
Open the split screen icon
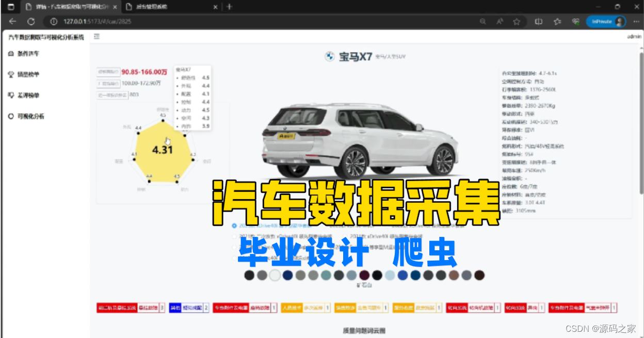(x=539, y=22)
